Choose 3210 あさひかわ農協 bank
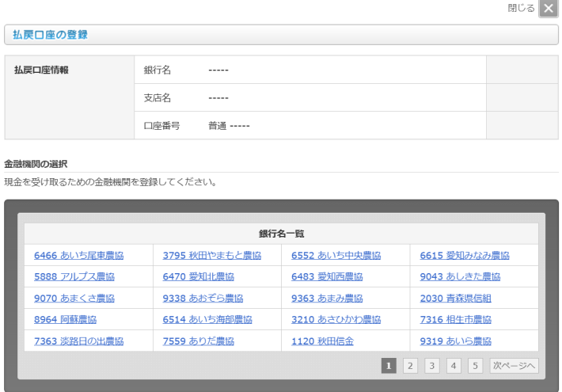The width and height of the screenshot is (562, 392). click(336, 319)
